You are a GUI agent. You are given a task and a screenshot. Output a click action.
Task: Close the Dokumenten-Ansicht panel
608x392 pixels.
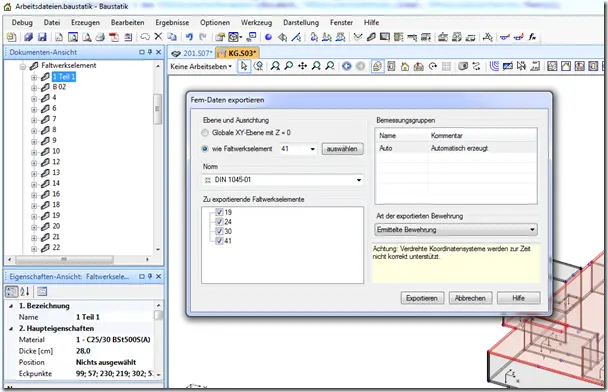tap(159, 52)
